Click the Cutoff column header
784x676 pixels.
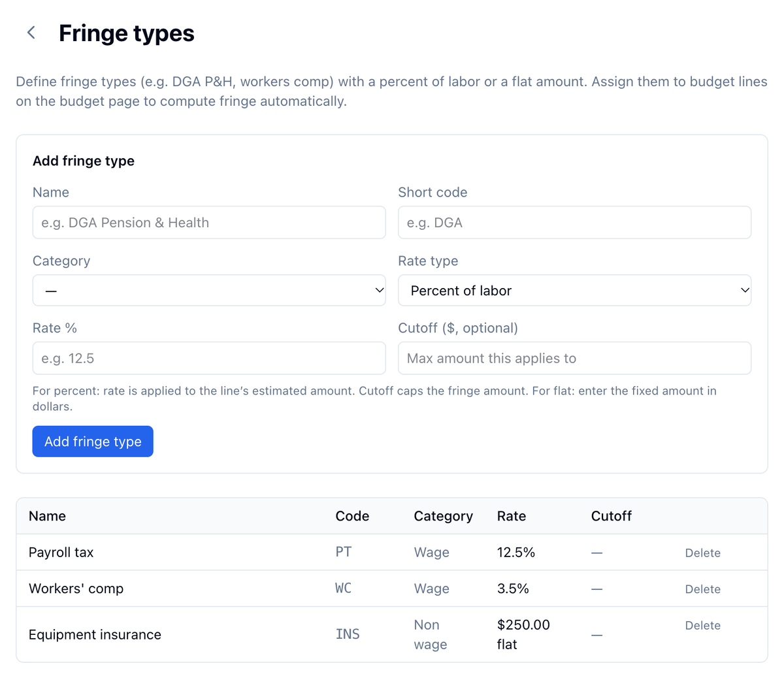coord(611,516)
